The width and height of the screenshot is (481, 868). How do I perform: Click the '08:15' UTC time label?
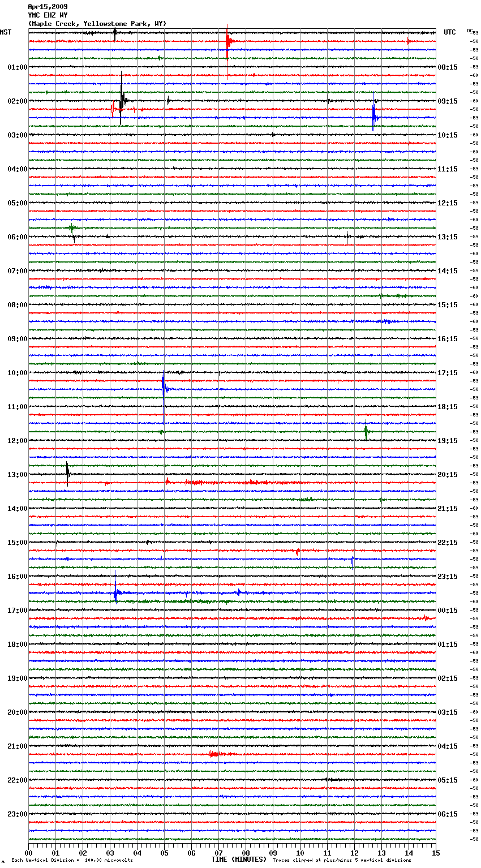pos(448,67)
